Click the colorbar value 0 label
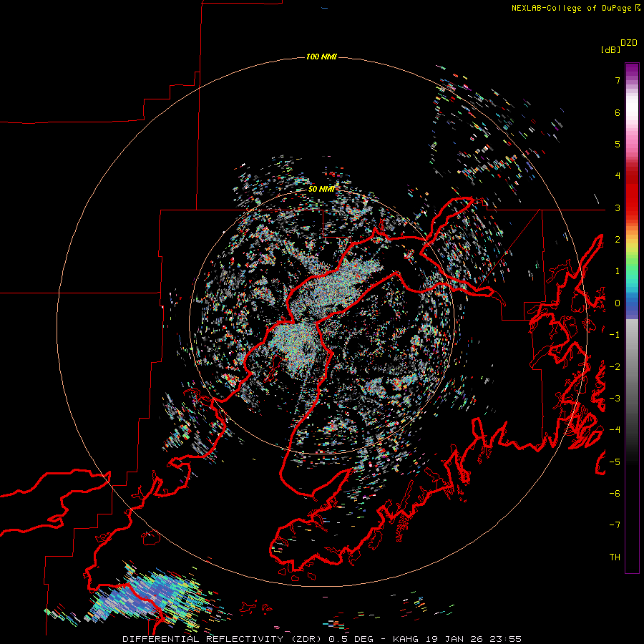This screenshot has width=644, height=644. point(618,303)
